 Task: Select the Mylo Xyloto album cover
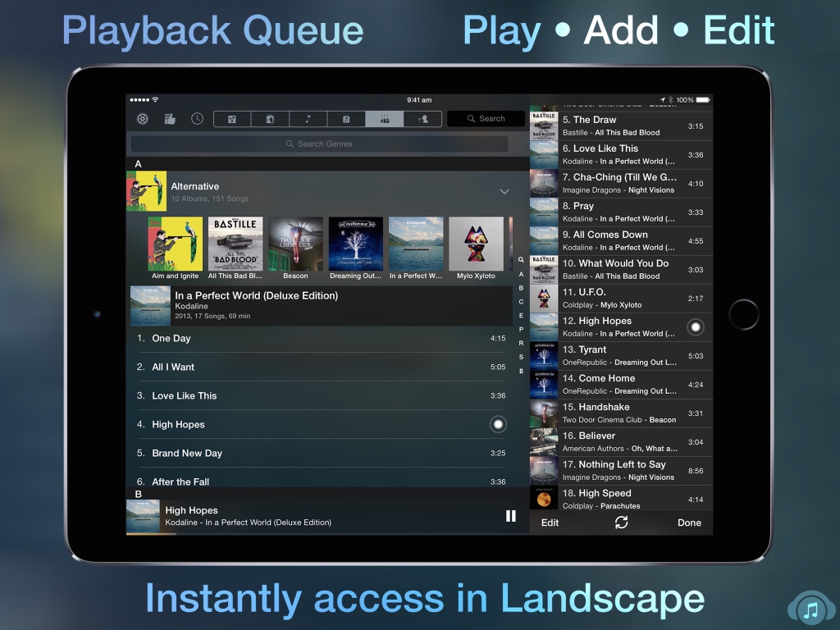pos(477,244)
